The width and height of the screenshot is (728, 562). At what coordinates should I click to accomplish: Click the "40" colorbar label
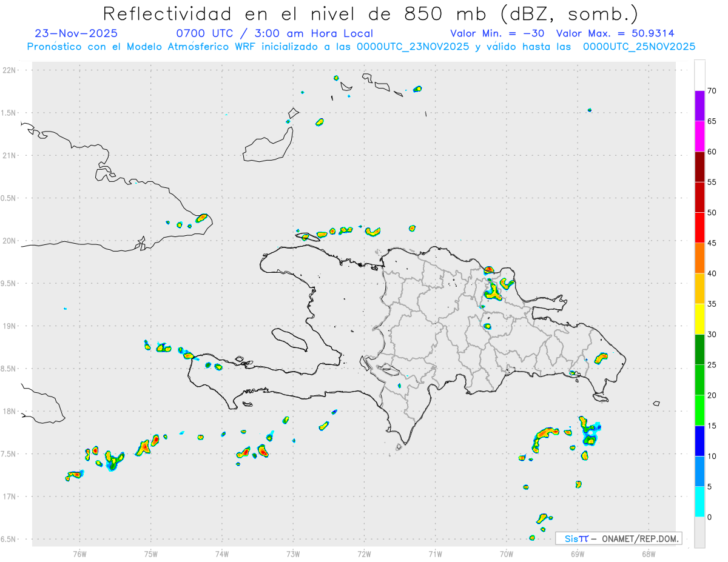[712, 273]
